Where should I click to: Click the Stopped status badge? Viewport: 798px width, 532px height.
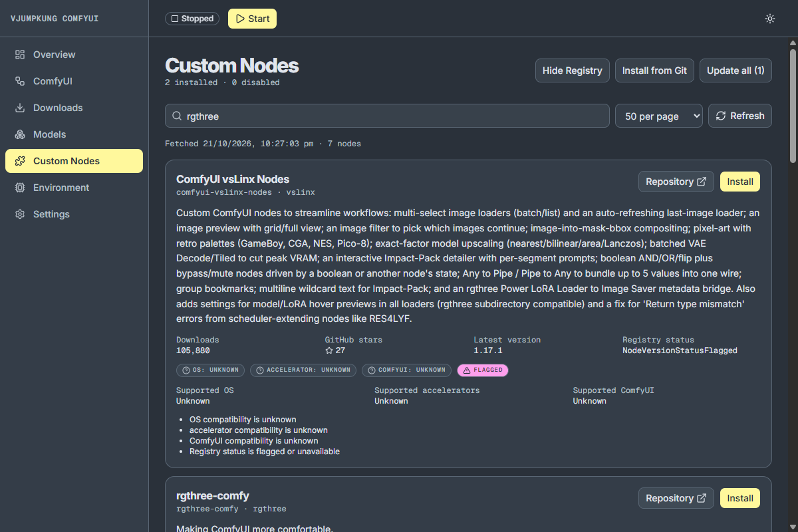pyautogui.click(x=193, y=19)
